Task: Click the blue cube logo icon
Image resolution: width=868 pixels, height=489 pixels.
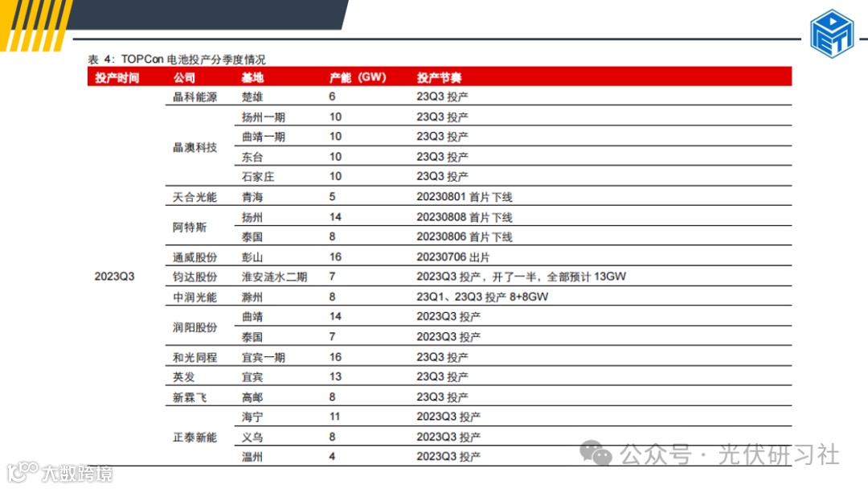Action: point(832,35)
